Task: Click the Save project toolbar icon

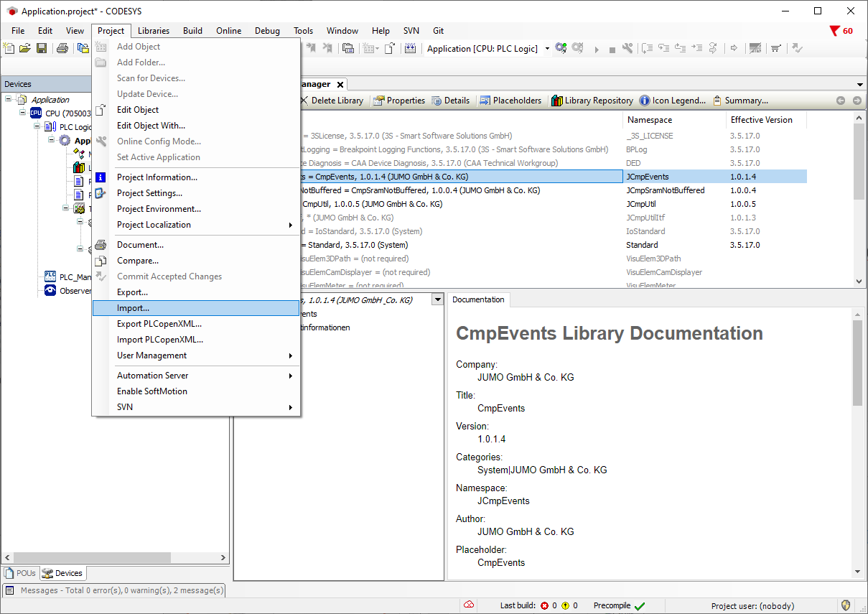Action: click(42, 48)
